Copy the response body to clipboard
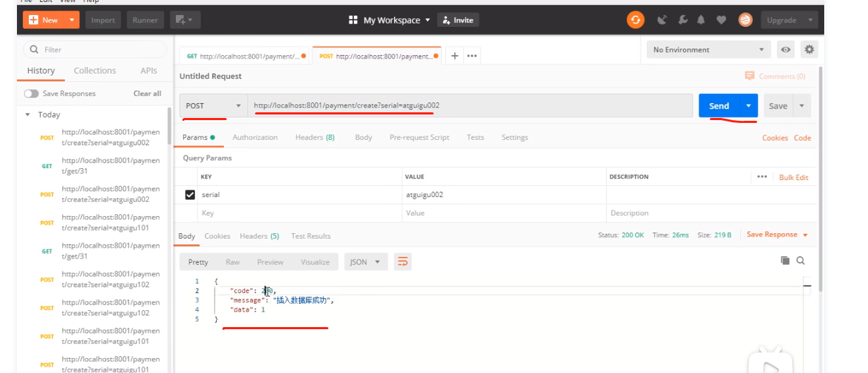The image size is (868, 373). pos(785,261)
